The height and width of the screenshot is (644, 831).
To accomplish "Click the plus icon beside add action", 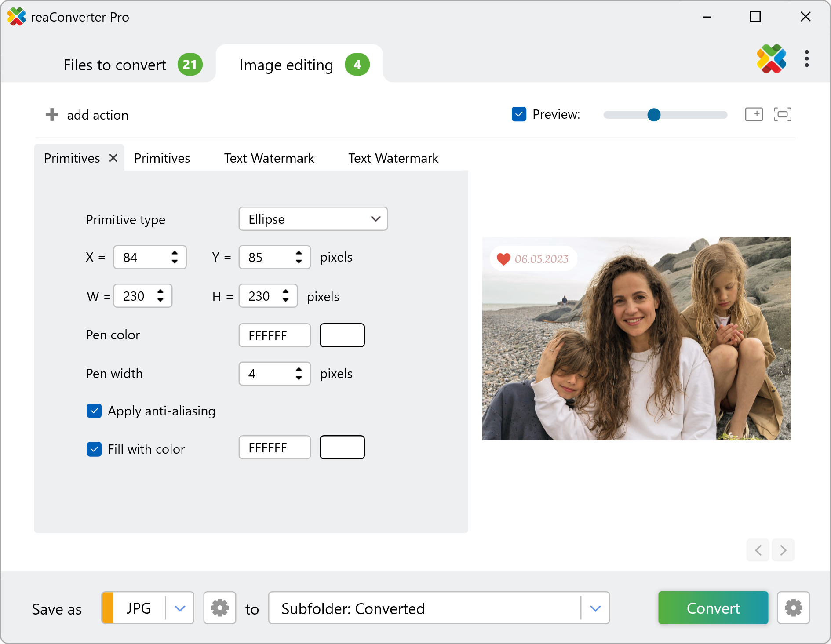I will pos(52,115).
